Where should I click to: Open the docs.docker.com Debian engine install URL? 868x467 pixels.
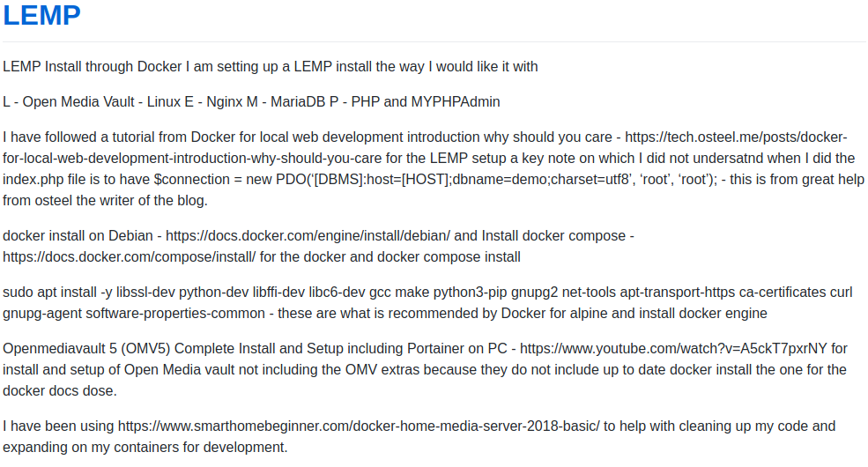tap(308, 236)
